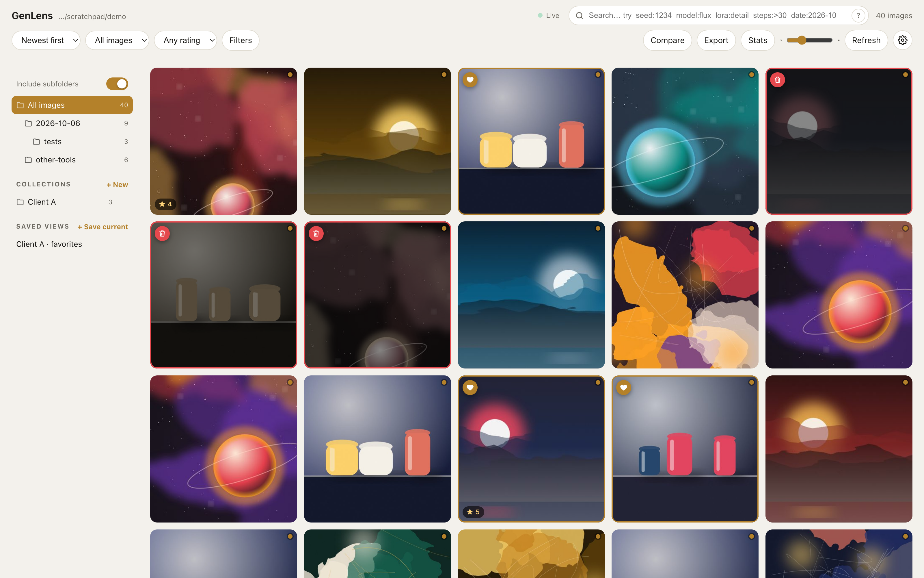Screen dimensions: 924x578
Task: Click the trash badge on the gray jars image
Action: 162,234
